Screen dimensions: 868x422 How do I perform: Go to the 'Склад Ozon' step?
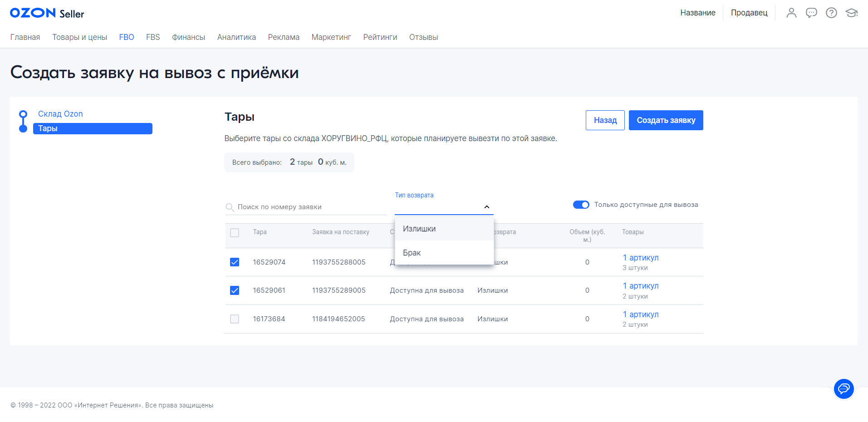point(60,114)
